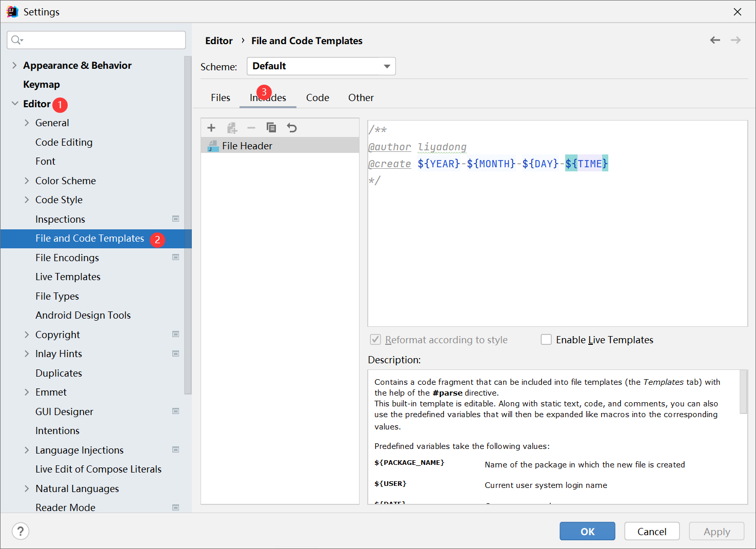Expand the Emmet node

(27, 392)
